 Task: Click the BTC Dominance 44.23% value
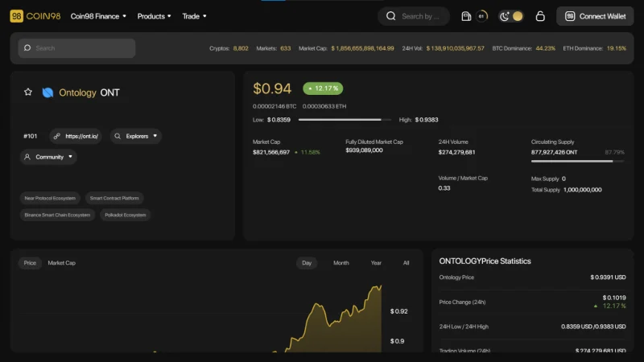click(x=546, y=48)
